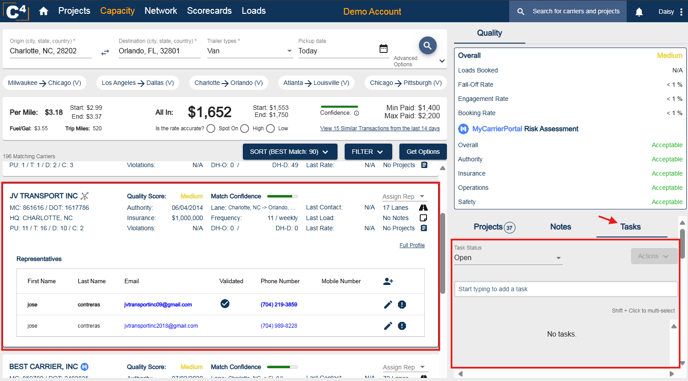The height and width of the screenshot is (381, 688).
Task: Click the MyCarrierPortal link text
Action: [497, 129]
